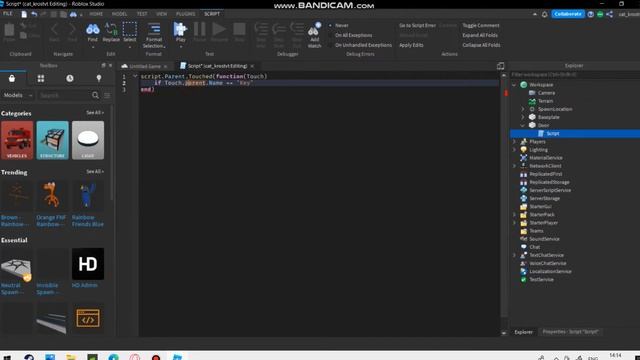The image size is (640, 360).
Task: Click See All next to Trending
Action: click(x=95, y=172)
